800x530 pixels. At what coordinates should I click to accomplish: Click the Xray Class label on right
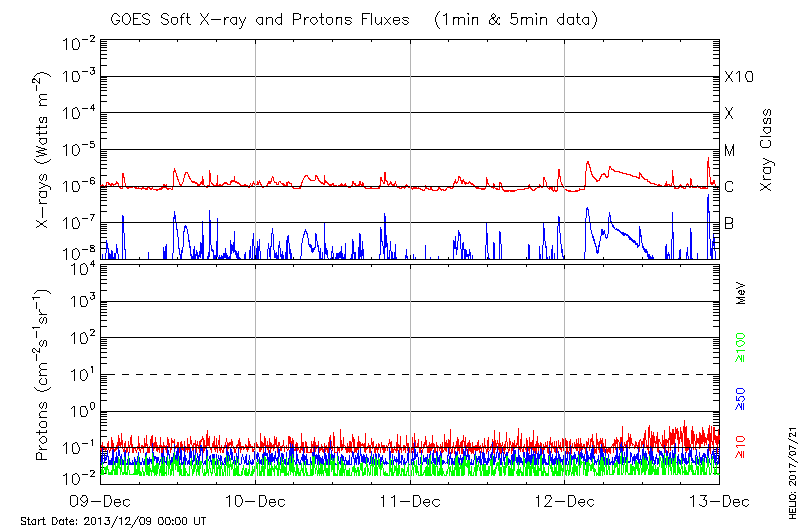(x=768, y=150)
